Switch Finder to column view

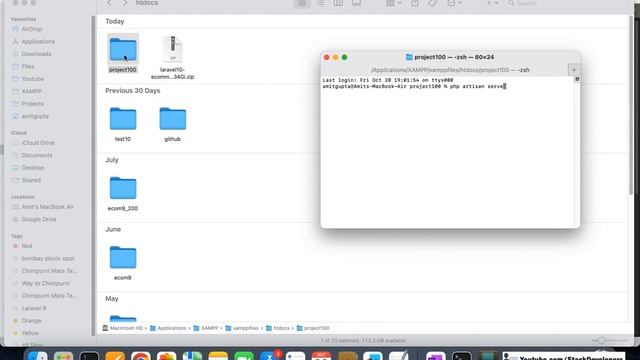point(338,3)
